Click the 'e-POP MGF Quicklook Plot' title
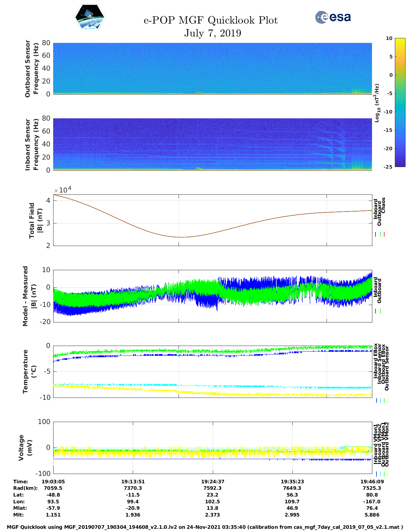 click(x=210, y=20)
